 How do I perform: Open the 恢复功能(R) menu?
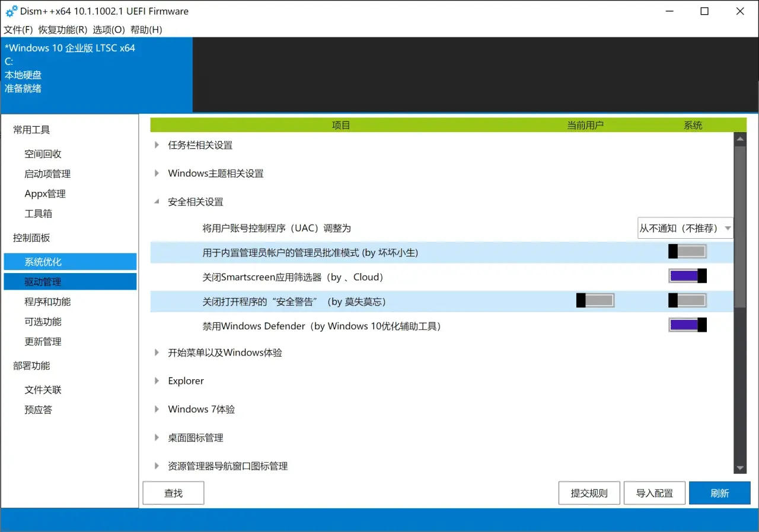pyautogui.click(x=63, y=30)
